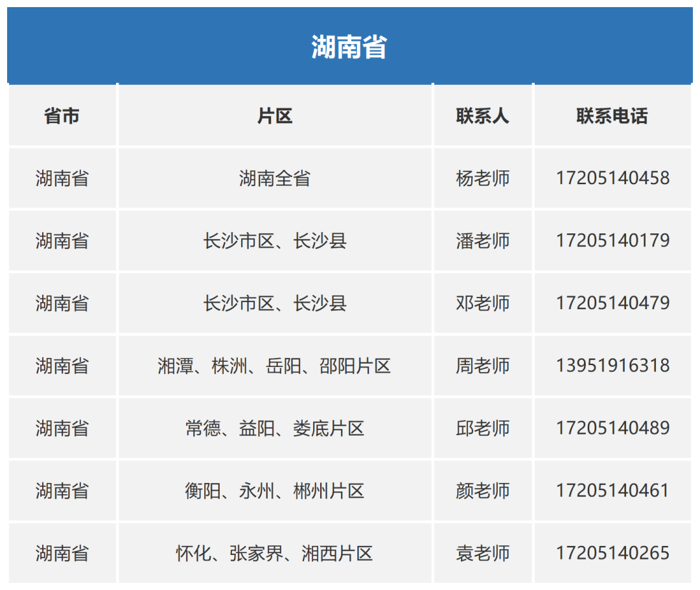Select the 联系人 column header
This screenshot has width=700, height=590.
(482, 115)
